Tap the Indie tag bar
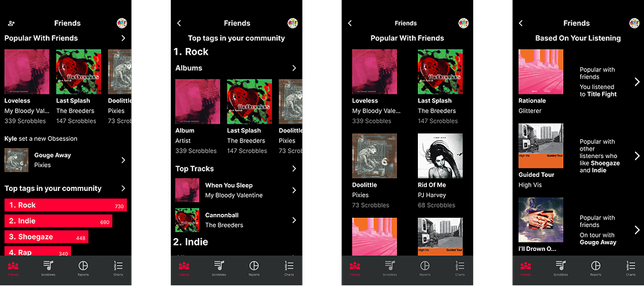 tap(58, 221)
